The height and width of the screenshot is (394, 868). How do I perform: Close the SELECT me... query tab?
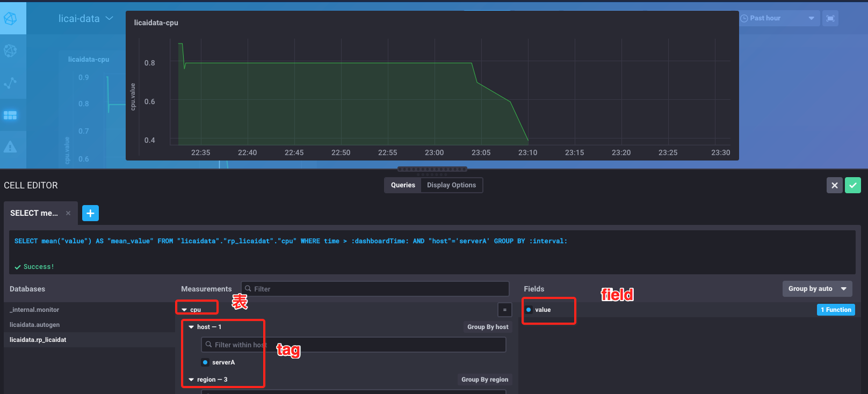point(68,213)
